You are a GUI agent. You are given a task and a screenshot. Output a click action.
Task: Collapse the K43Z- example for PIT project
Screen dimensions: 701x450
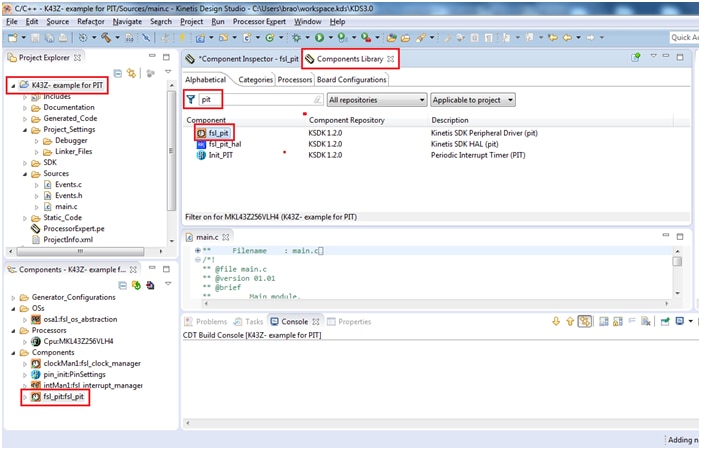(x=12, y=85)
